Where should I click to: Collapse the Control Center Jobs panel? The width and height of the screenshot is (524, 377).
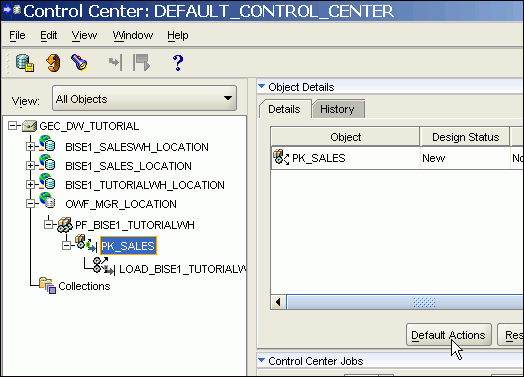262,360
